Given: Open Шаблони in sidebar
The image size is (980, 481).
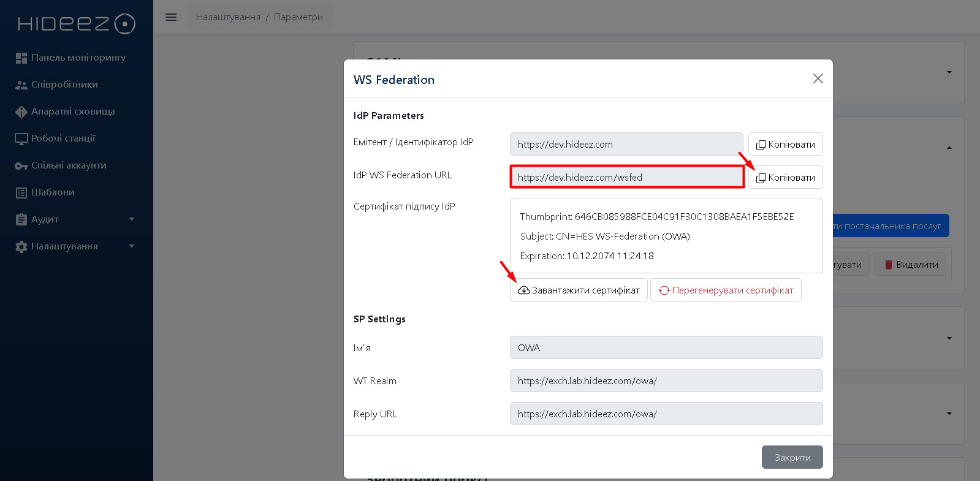Looking at the screenshot, I should click(53, 192).
